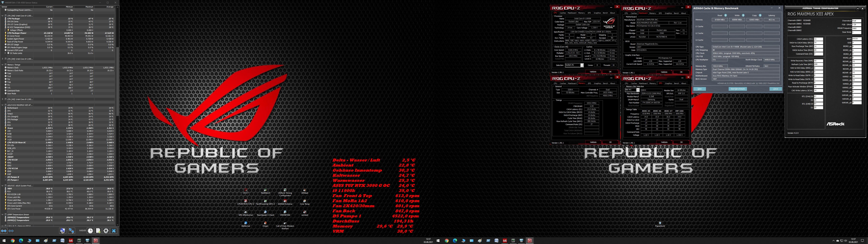Open Graphics tab in the CPU-Z Memory window

pos(597,83)
